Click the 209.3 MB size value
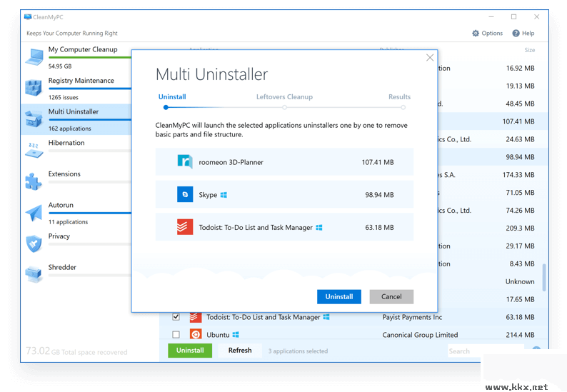This screenshot has width=567, height=392. coord(520,228)
